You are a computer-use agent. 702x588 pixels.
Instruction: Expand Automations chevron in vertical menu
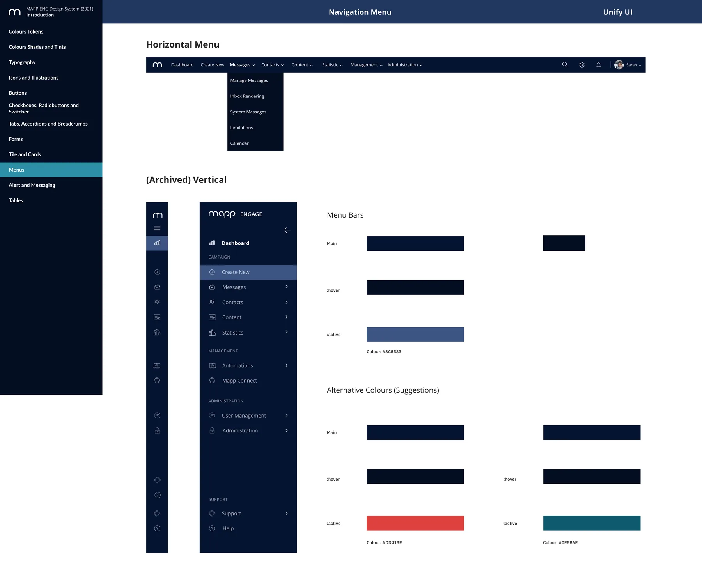pos(287,365)
